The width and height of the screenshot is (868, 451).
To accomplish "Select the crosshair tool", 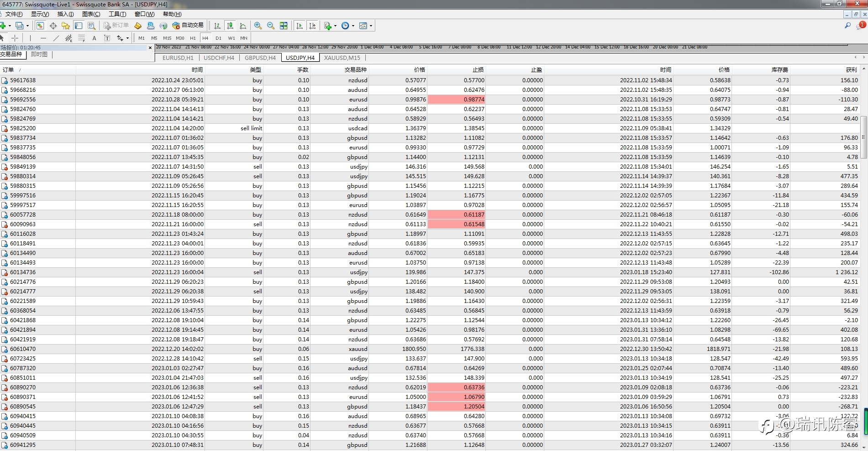I will (x=15, y=38).
